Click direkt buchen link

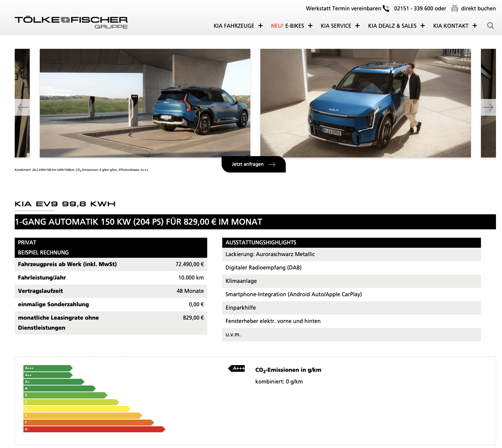(x=478, y=8)
